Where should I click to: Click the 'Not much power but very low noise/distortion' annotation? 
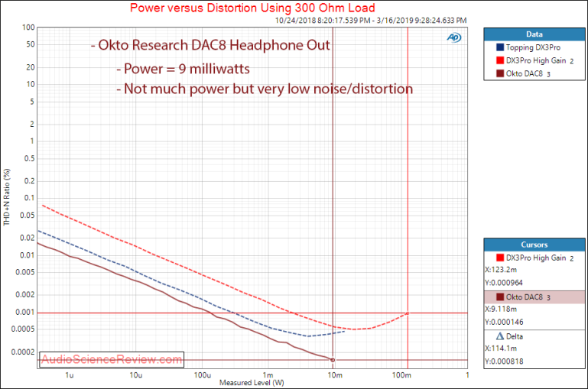265,89
